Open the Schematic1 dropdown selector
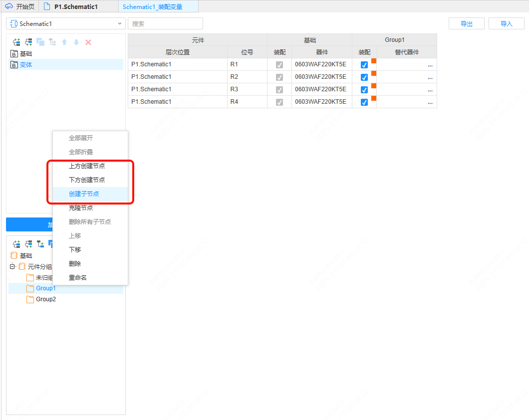The image size is (529, 420). click(x=65, y=23)
